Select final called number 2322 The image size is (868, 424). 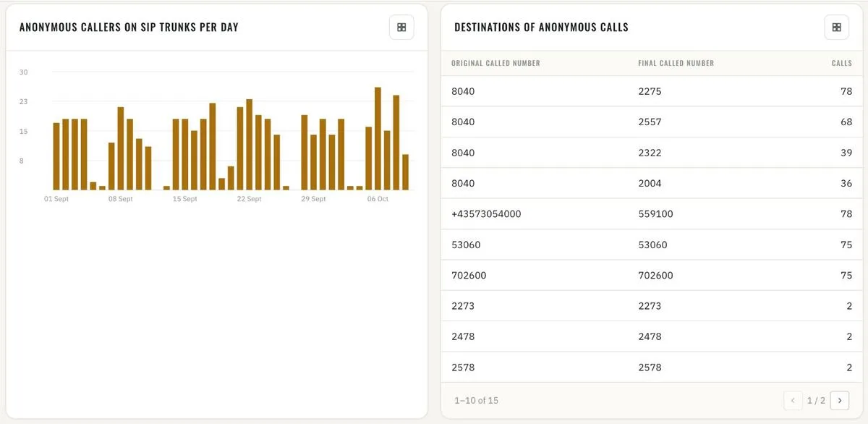(x=650, y=153)
